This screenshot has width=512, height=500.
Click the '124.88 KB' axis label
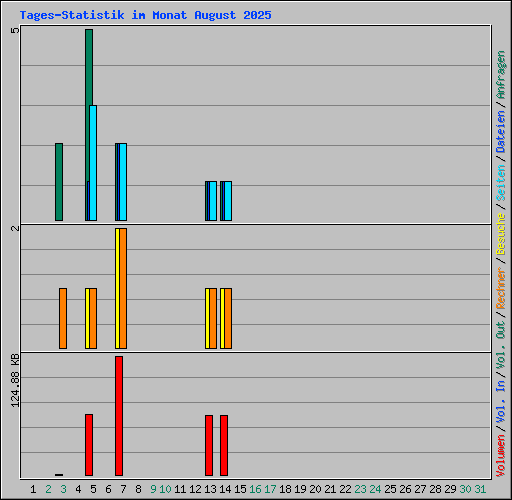pos(15,381)
